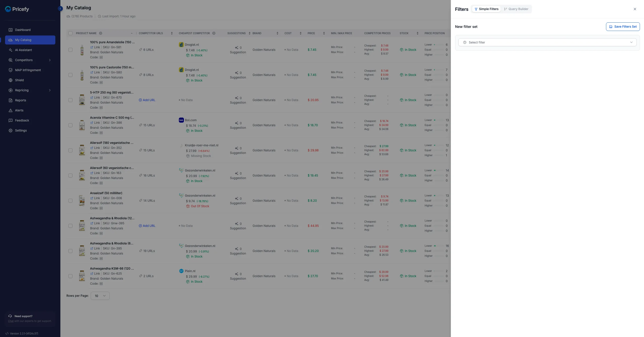Screen dimensions: 644x337
Task: Click the Settings gear icon
Action: coord(11,131)
